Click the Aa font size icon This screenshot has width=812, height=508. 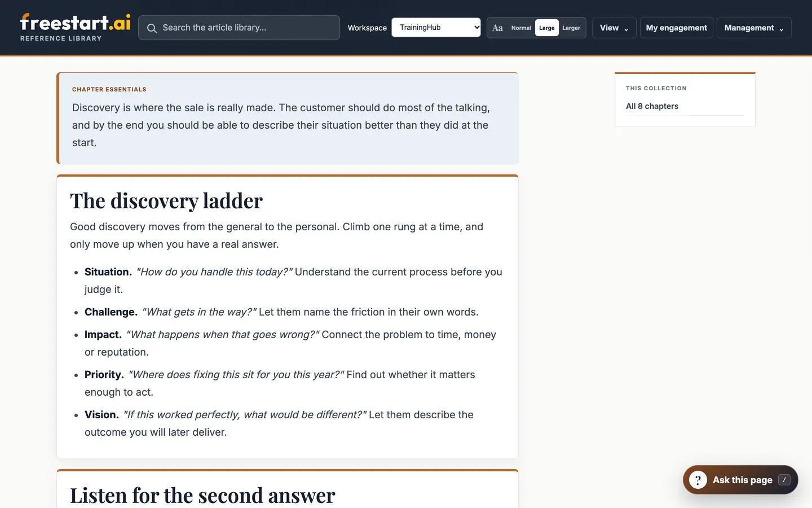(497, 28)
